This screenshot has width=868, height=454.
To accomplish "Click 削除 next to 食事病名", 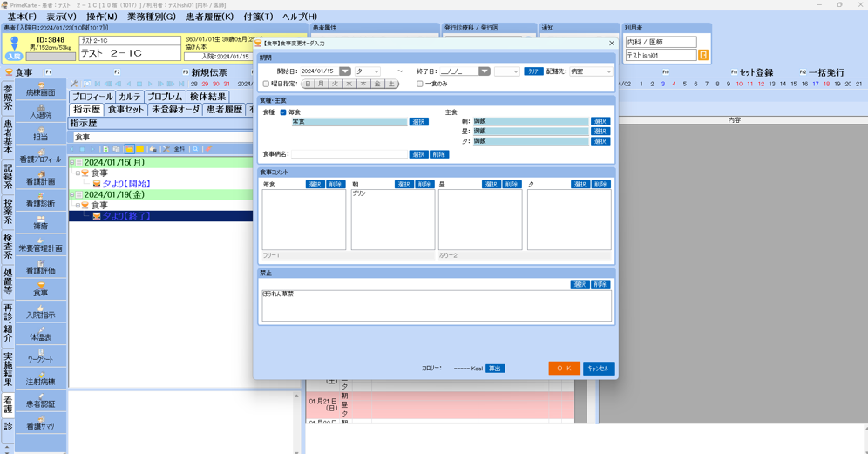I will click(x=439, y=154).
